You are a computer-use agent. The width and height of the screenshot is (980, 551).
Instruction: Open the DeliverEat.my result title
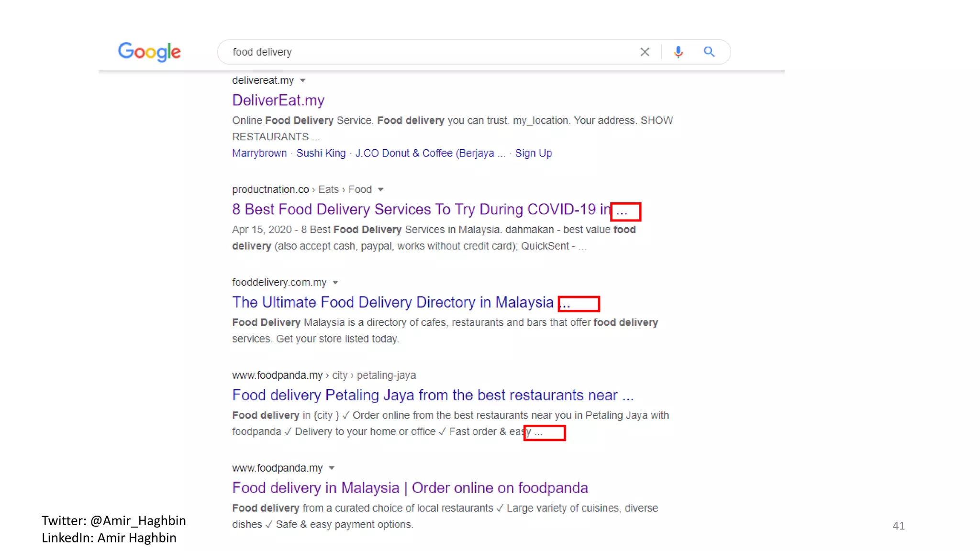[278, 100]
